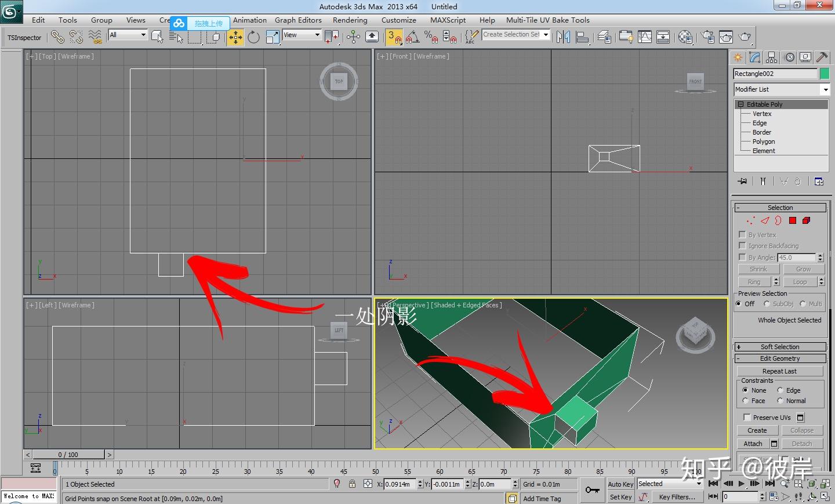Click the Unlink Selection icon
This screenshot has height=504, width=835.
tap(76, 37)
